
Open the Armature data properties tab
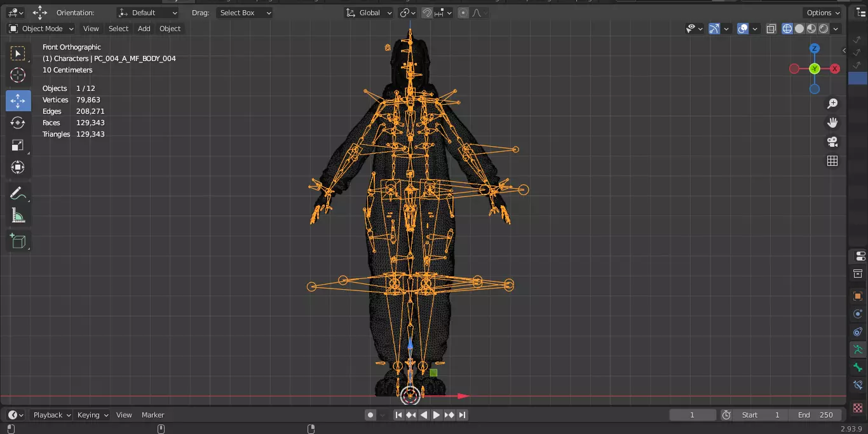click(858, 349)
